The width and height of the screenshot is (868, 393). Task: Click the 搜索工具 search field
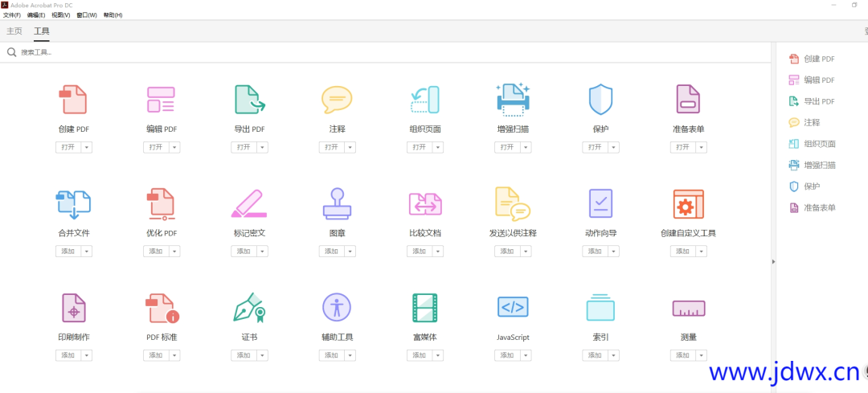click(385, 52)
